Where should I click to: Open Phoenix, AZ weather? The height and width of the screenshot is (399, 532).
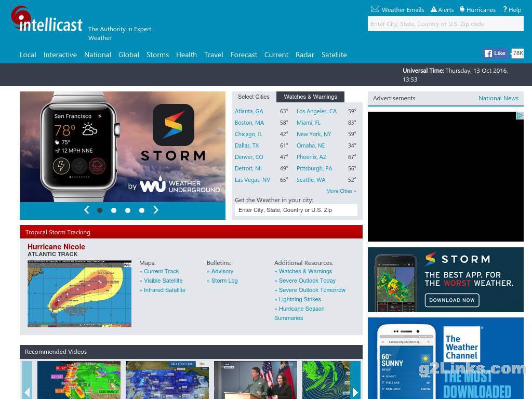[x=311, y=157]
